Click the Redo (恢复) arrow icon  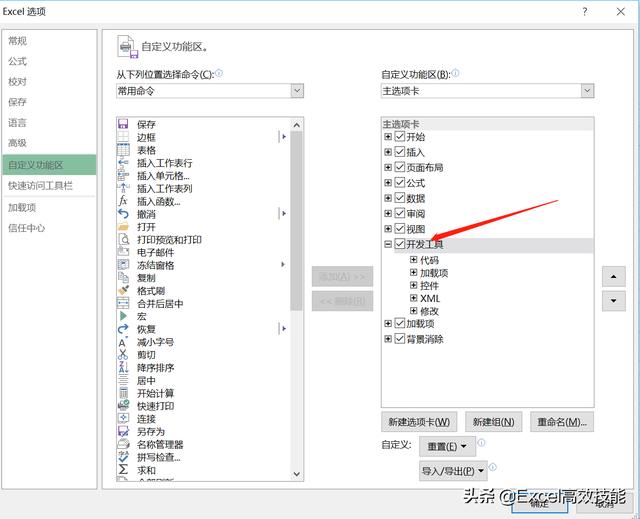pos(123,329)
